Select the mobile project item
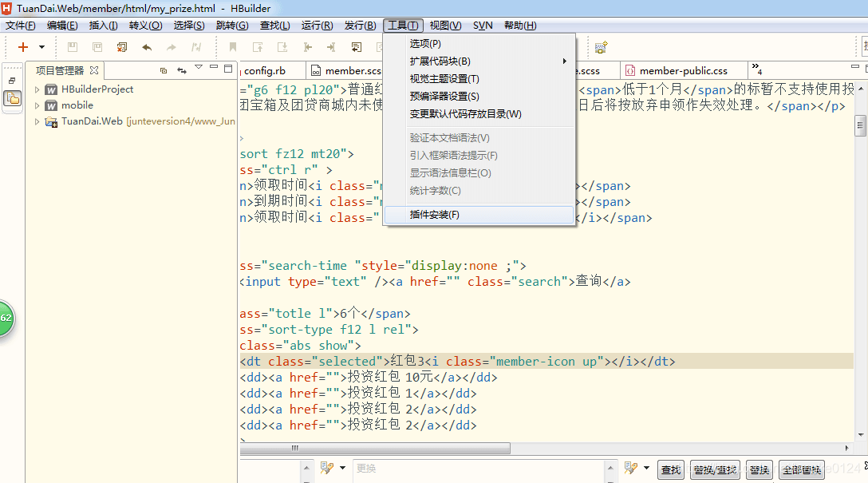 [77, 105]
